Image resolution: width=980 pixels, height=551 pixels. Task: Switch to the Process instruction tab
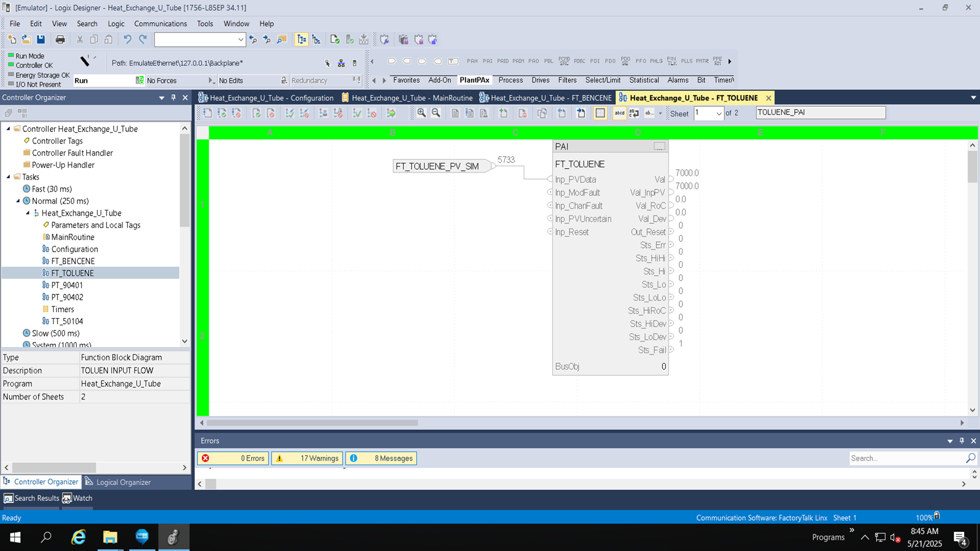click(510, 80)
